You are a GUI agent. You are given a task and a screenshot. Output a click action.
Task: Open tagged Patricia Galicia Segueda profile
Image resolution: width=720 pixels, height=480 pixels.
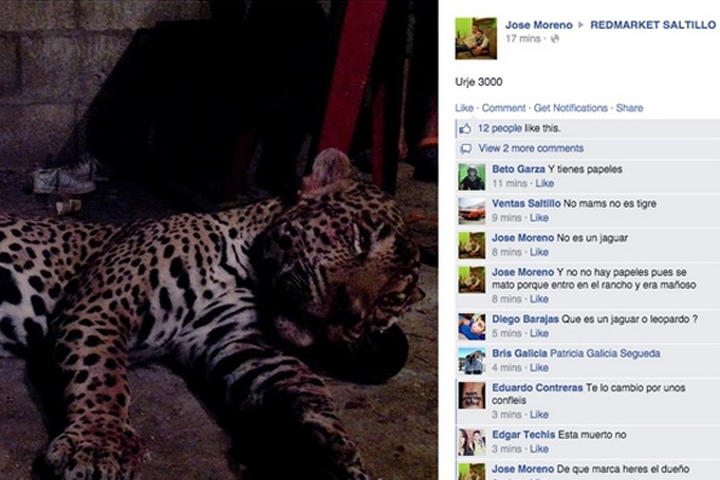(604, 354)
